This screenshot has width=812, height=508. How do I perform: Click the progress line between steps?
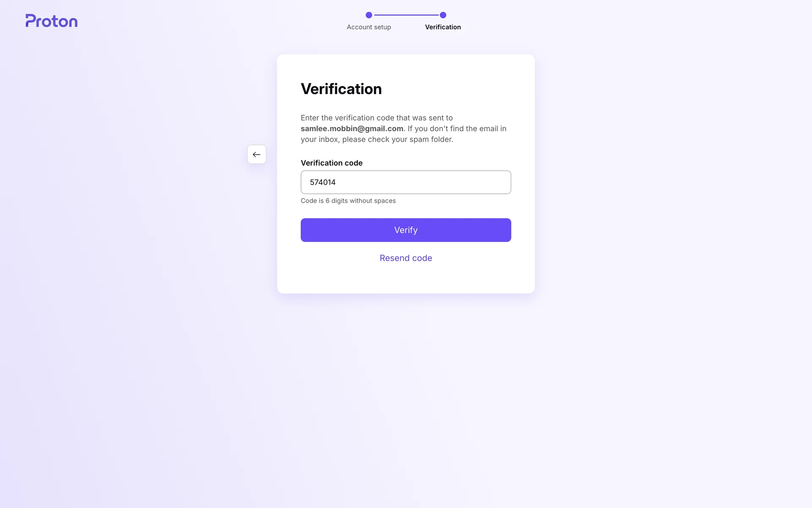(406, 15)
